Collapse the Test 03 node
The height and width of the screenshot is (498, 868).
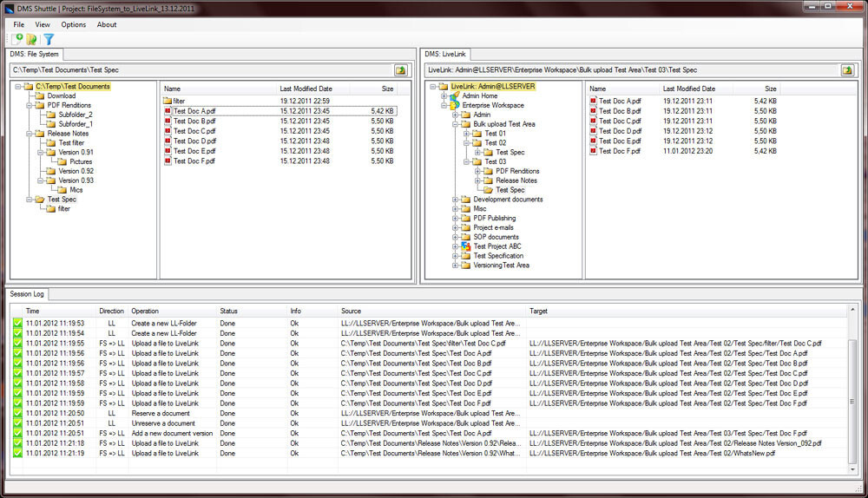pos(466,161)
